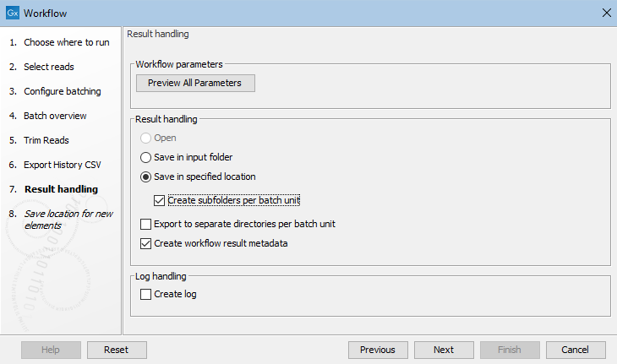
Task: Toggle Create subfolders per batch unit
Action: [x=160, y=201]
